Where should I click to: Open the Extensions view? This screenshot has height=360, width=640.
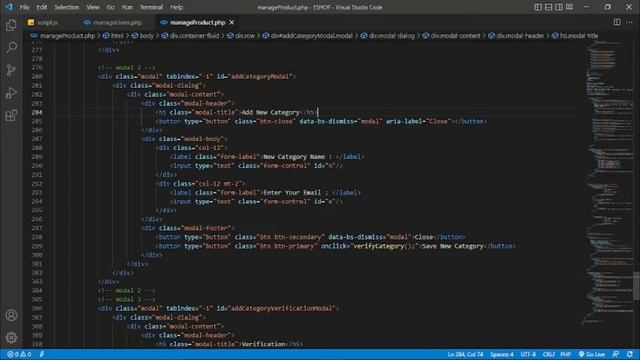[11, 116]
